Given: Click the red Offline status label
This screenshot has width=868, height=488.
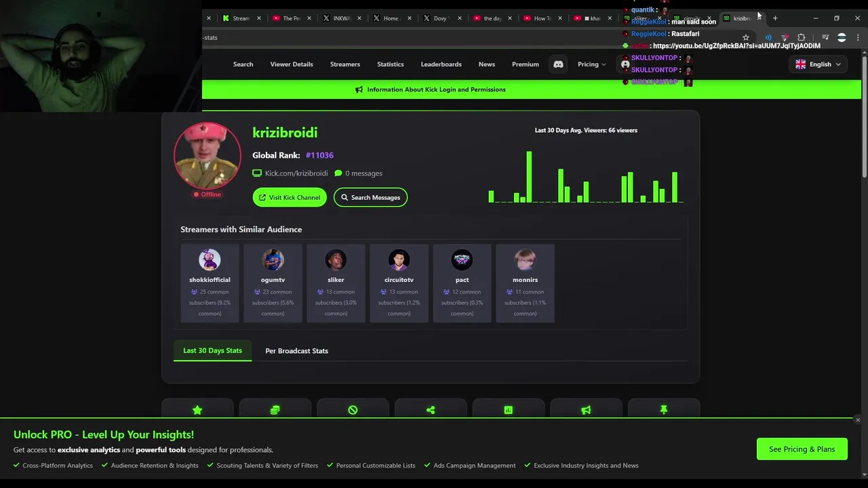Looking at the screenshot, I should 207,195.
